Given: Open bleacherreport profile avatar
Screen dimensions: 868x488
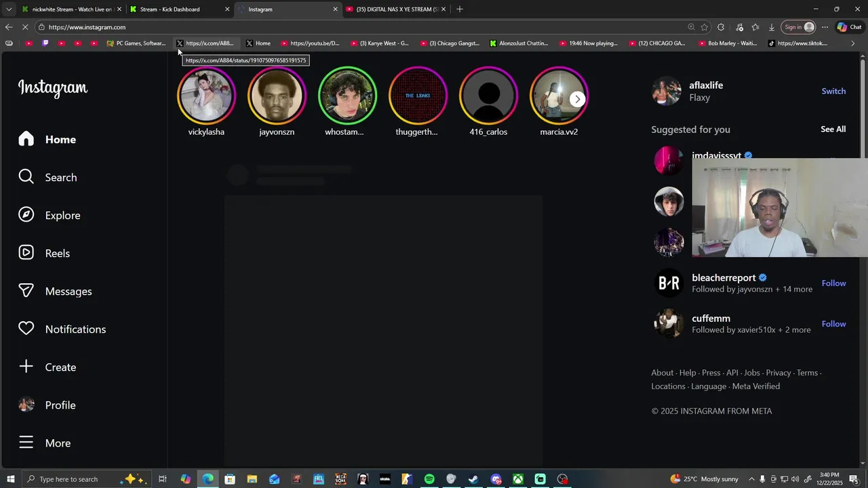Looking at the screenshot, I should click(669, 283).
